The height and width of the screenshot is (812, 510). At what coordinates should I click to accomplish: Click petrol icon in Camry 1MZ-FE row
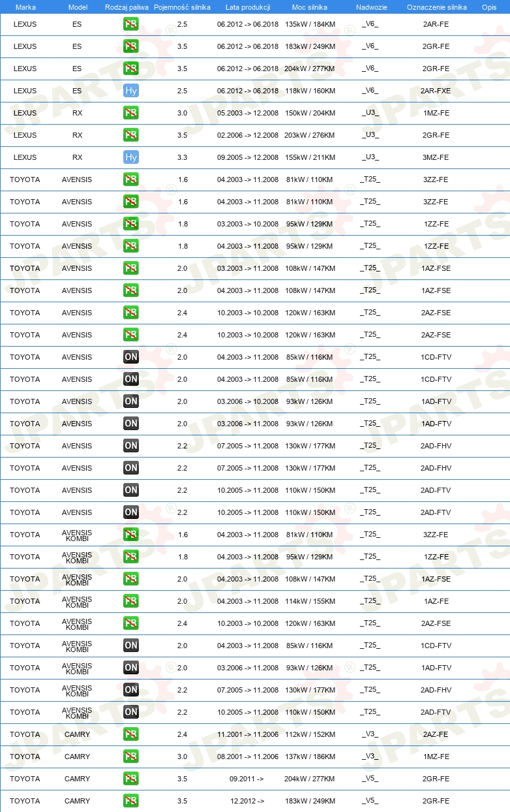[131, 757]
